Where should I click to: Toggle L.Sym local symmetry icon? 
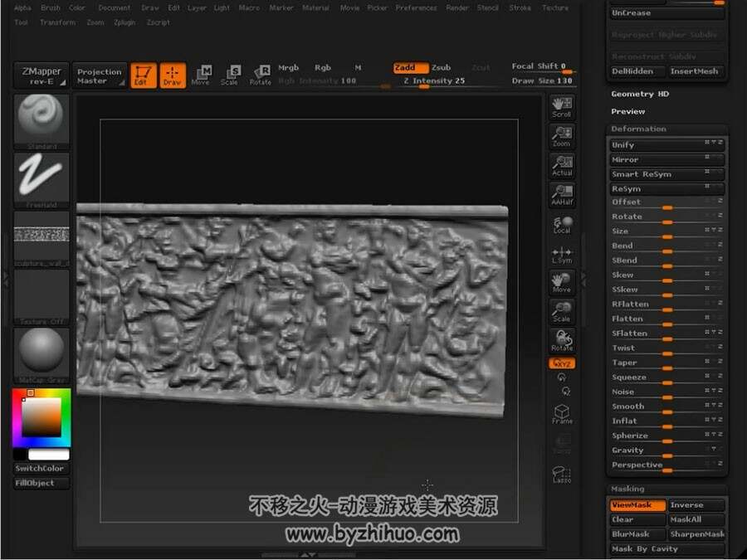coord(562,255)
